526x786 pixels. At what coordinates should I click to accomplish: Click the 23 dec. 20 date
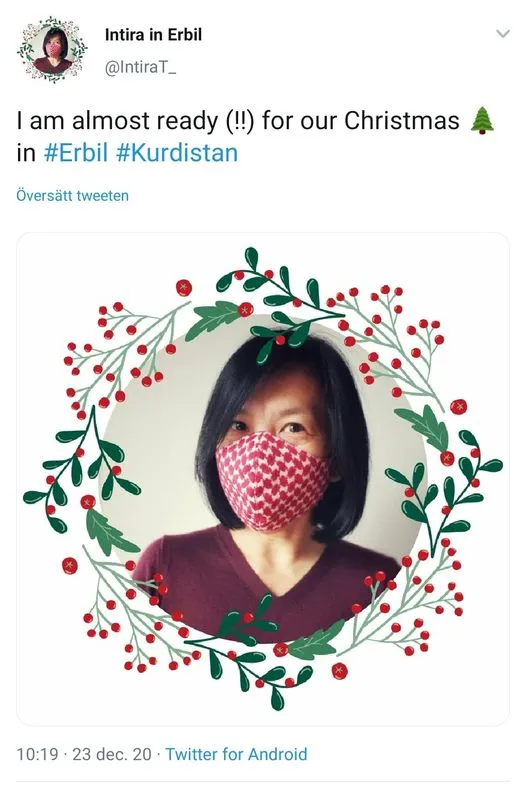[112, 754]
